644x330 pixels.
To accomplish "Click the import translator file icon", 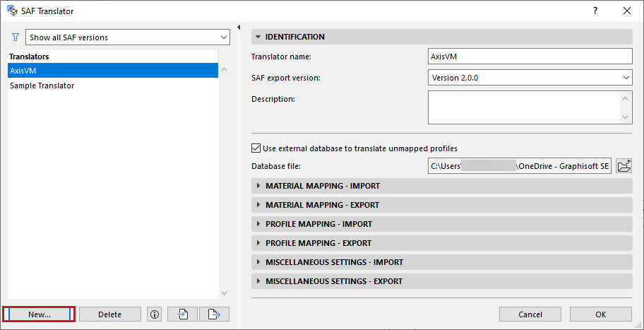I will click(x=182, y=314).
